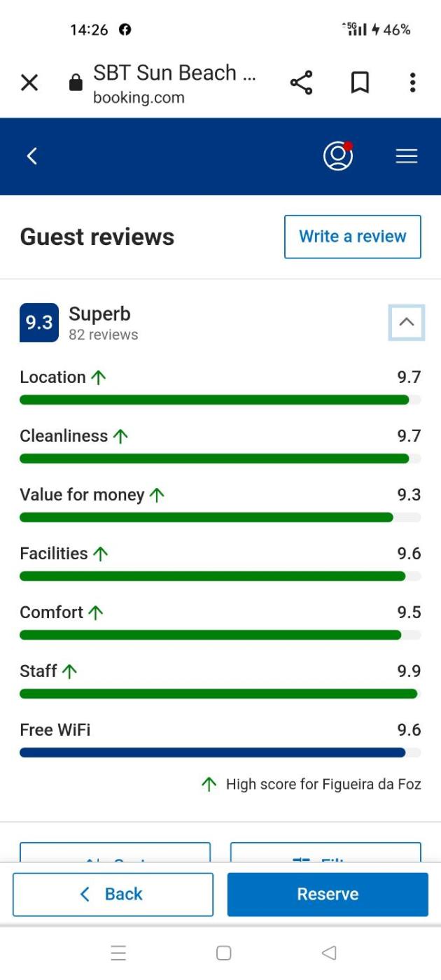Open browser three-dot overflow menu
Screen dimensions: 441x980
[412, 83]
